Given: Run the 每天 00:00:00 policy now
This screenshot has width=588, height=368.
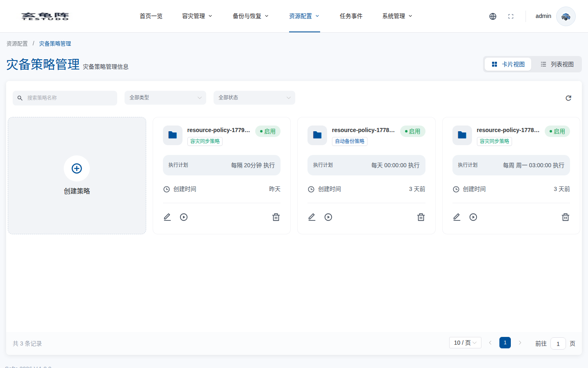Looking at the screenshot, I should coord(328,217).
